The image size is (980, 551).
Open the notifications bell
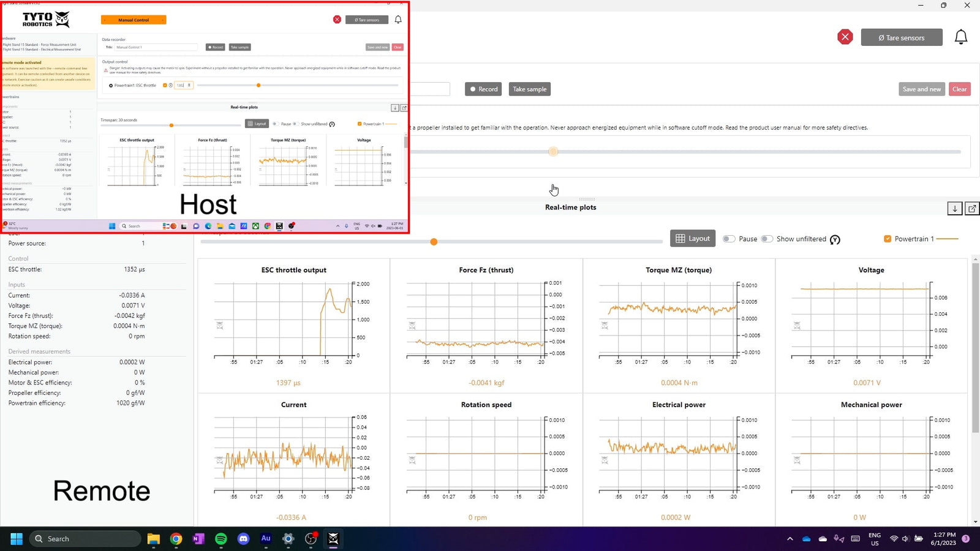pyautogui.click(x=960, y=37)
